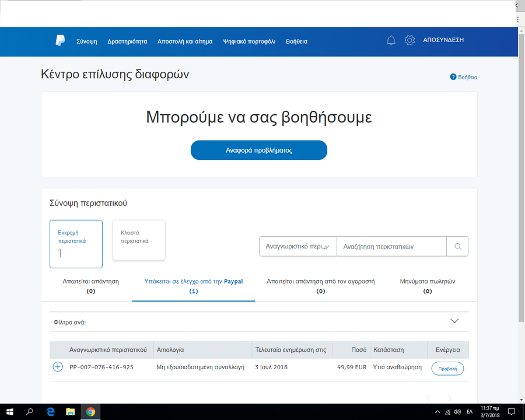Open the Δραστηριότητα menu item

click(127, 41)
